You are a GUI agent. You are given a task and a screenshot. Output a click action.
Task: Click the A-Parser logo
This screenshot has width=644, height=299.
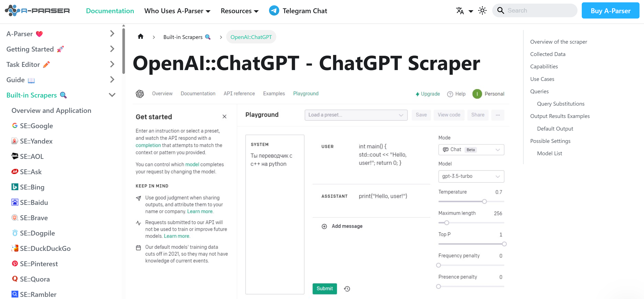pyautogui.click(x=37, y=10)
